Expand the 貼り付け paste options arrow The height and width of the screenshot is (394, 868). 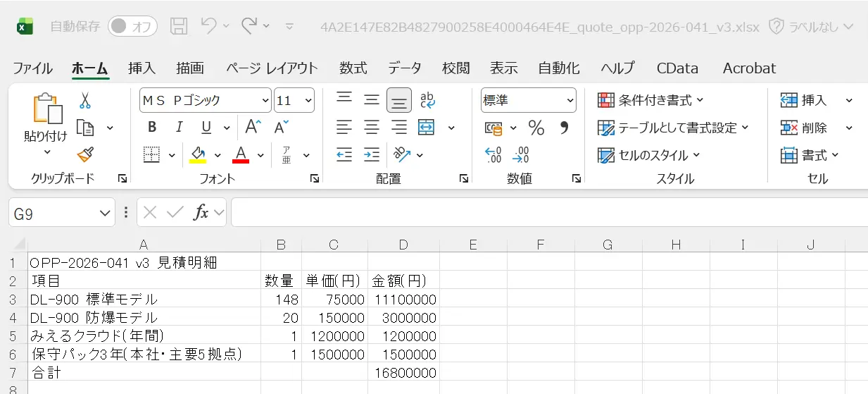coord(46,152)
